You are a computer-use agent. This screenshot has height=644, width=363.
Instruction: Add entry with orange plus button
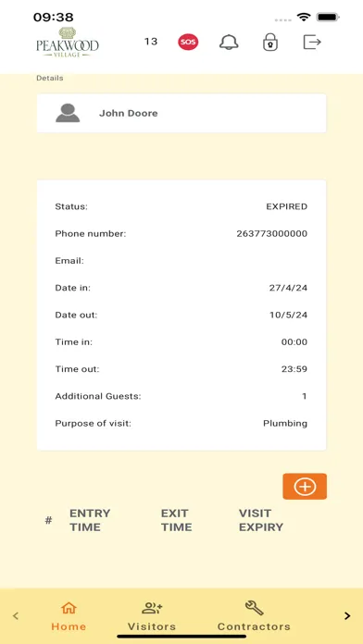tap(305, 487)
